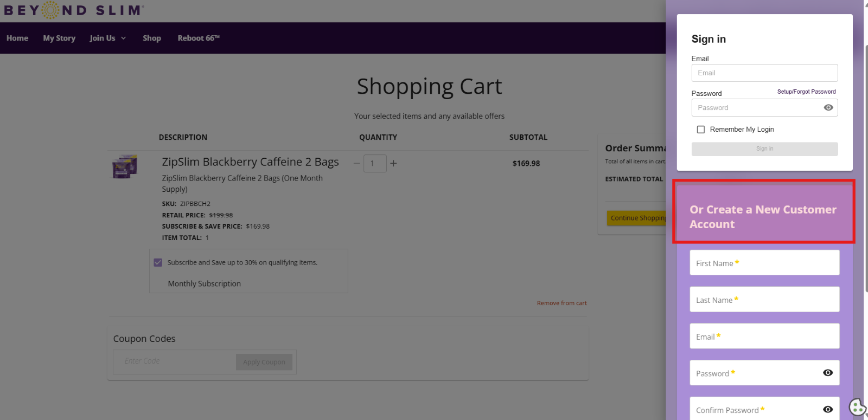Click the Coupon Codes heading
This screenshot has height=420, width=868.
click(x=144, y=339)
